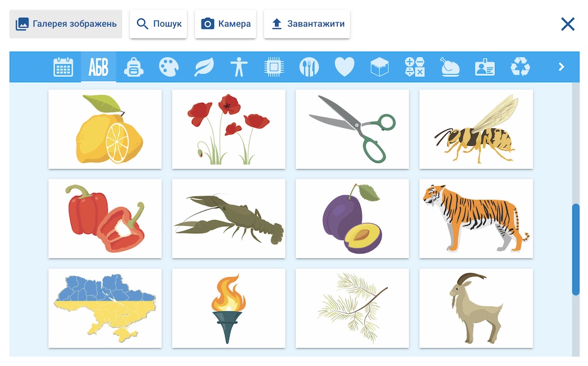This screenshot has height=366, width=588.
Task: Click the Пошук search button
Action: click(158, 24)
